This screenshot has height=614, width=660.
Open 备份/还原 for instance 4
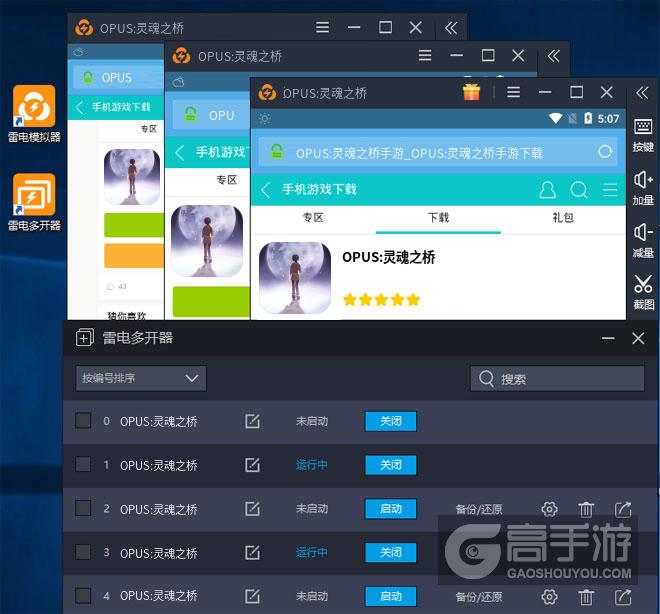[479, 597]
